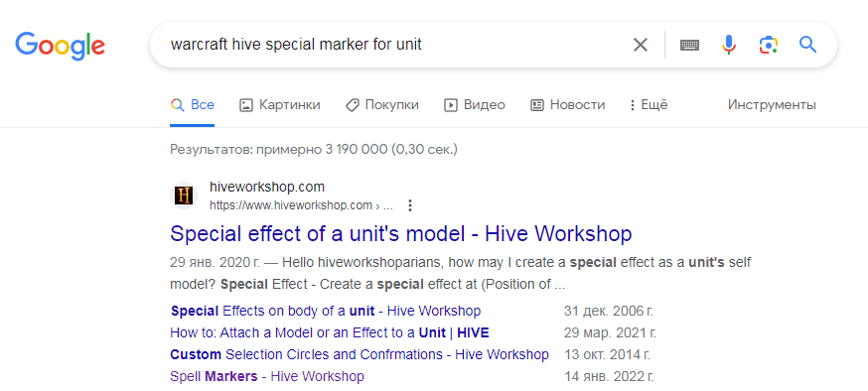Open Special effect of a unit's model result
This screenshot has height=391, width=868.
[x=401, y=234]
